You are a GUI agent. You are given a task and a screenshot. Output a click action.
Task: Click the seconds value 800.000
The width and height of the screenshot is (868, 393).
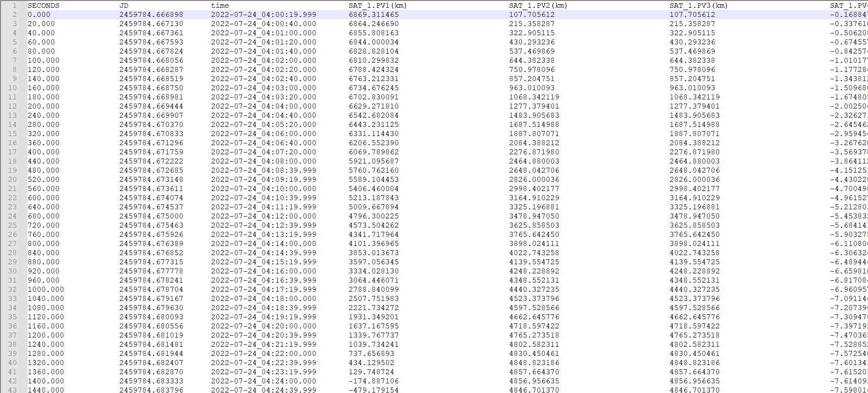click(x=44, y=244)
